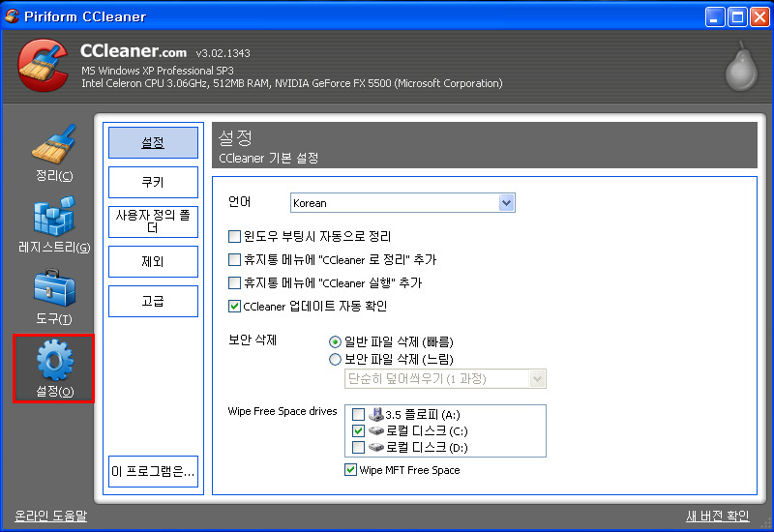The width and height of the screenshot is (774, 532).
Task: Enable 휴지통 메뉴에 "CCleaner 실행" 추가
Action: click(x=234, y=282)
